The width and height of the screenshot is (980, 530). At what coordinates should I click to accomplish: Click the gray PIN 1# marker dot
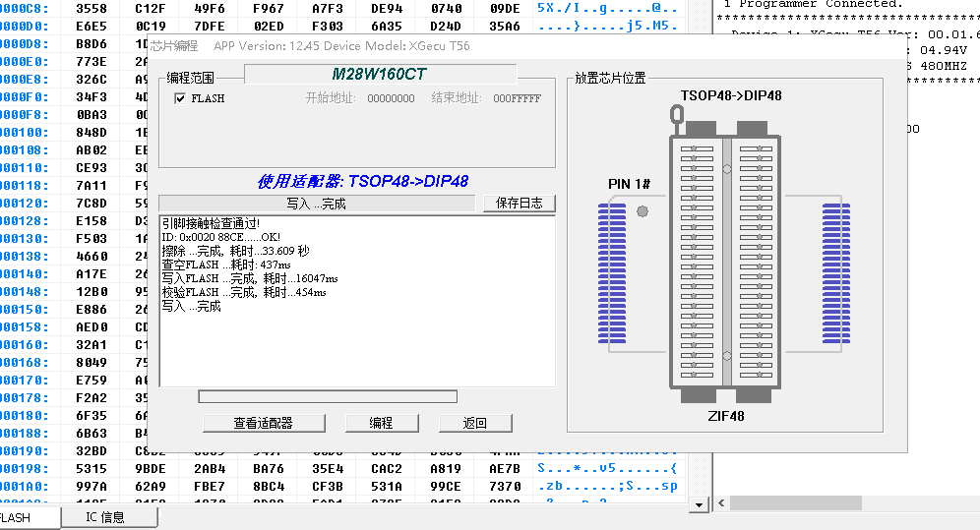(643, 211)
